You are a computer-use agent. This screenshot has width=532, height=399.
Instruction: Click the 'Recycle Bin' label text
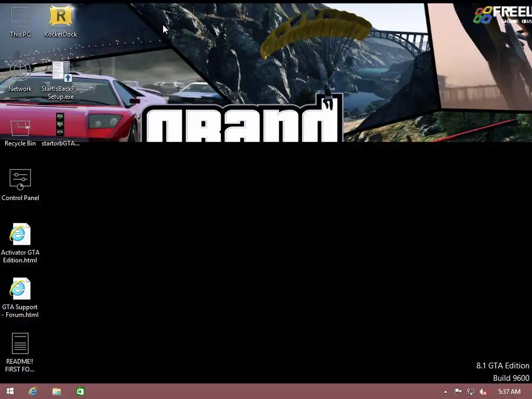[x=20, y=143]
